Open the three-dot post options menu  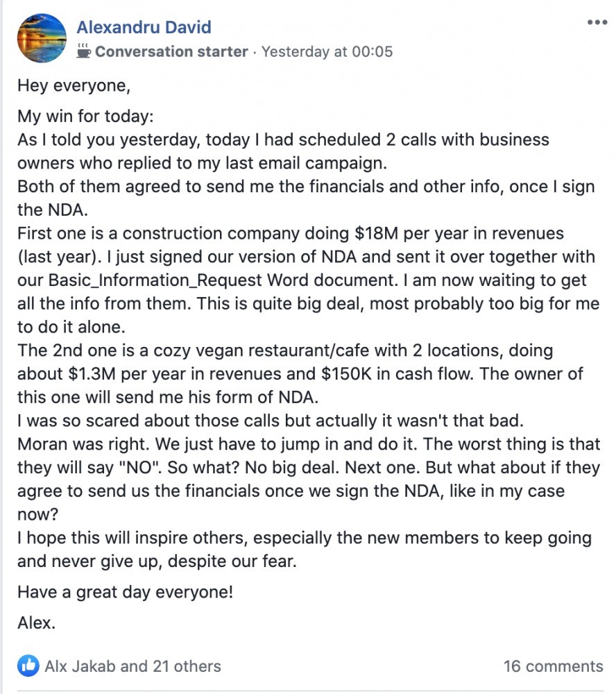[597, 22]
